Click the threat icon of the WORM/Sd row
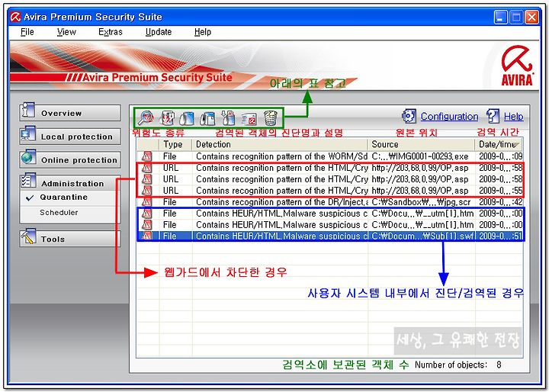 [146, 156]
